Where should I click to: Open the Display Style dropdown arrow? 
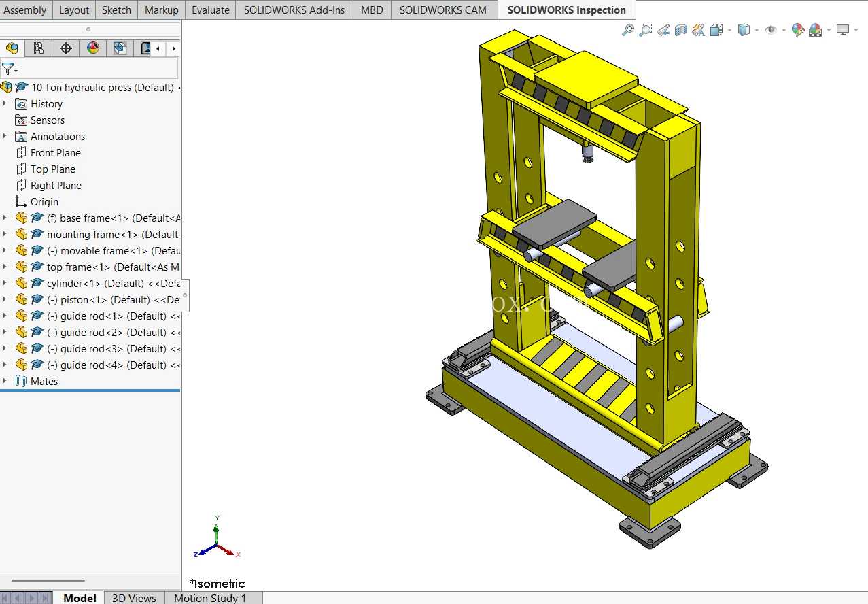click(x=757, y=31)
